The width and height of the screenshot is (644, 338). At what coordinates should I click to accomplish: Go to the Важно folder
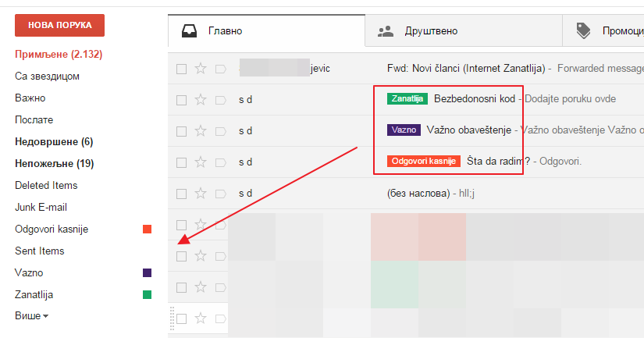(30, 98)
